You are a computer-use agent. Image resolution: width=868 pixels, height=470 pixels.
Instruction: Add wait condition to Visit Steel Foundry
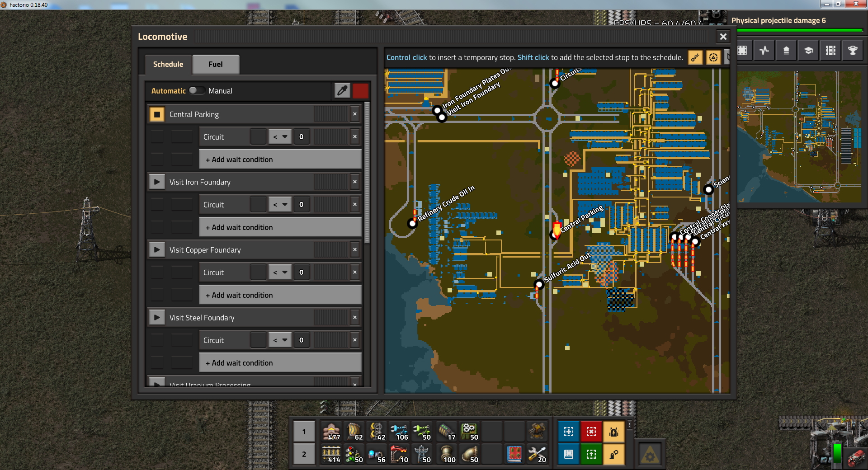tap(280, 363)
